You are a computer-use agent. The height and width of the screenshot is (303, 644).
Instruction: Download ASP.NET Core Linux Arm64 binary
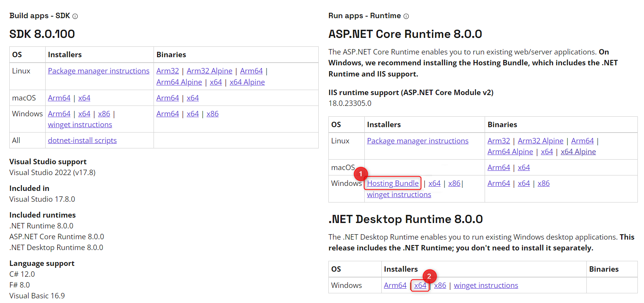(583, 141)
